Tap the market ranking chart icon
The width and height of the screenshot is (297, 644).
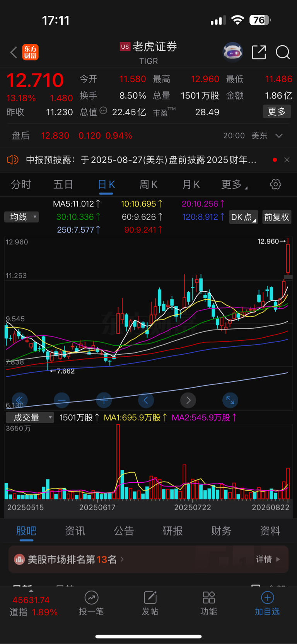[19, 559]
